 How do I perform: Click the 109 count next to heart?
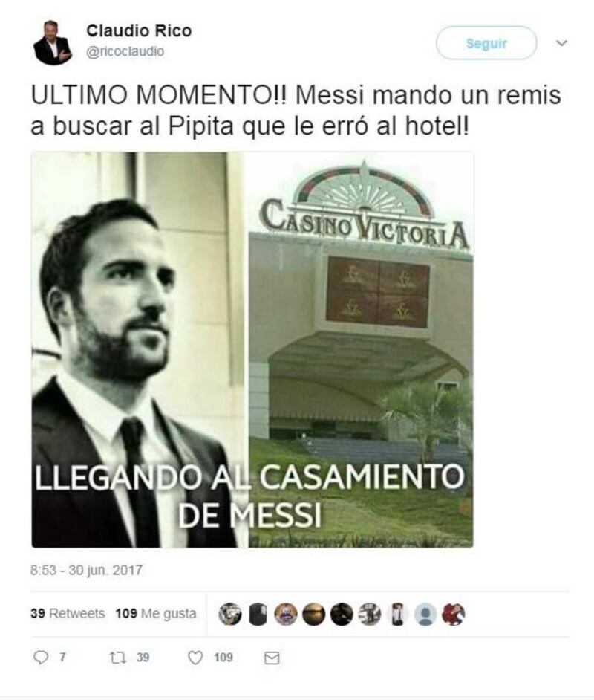pyautogui.click(x=223, y=658)
